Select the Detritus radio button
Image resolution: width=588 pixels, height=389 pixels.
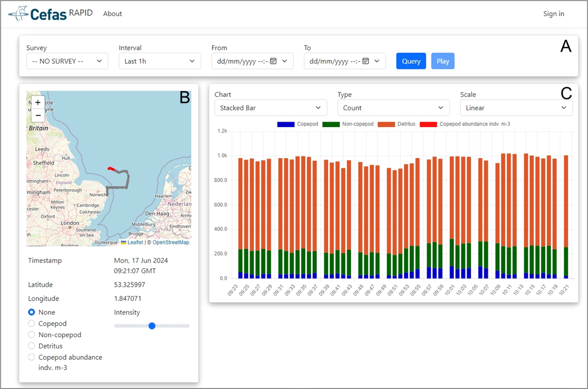tap(32, 346)
